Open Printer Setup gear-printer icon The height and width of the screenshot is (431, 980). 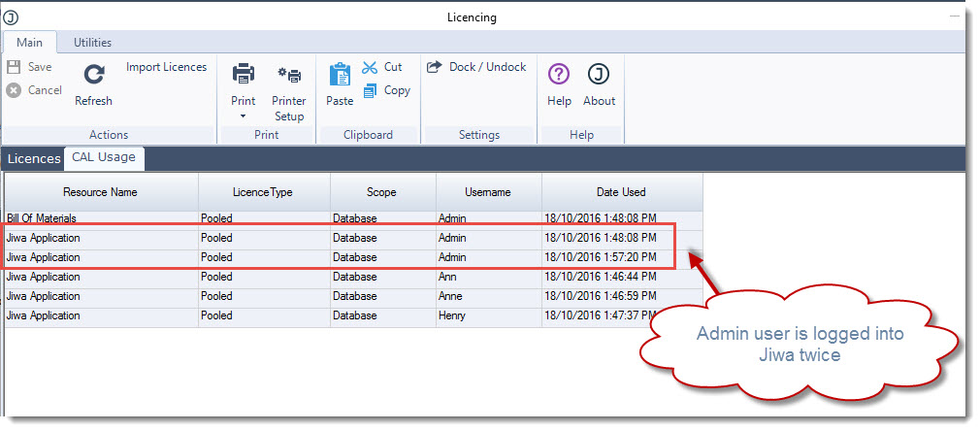coord(289,75)
